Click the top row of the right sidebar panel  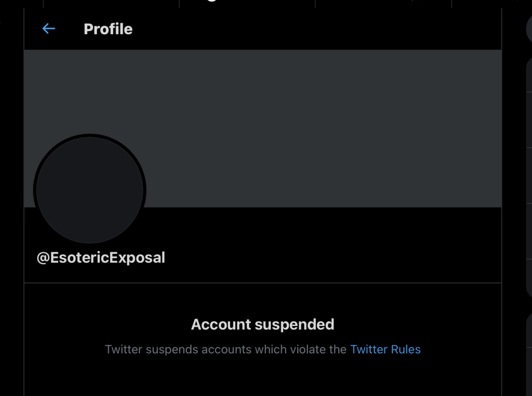(x=529, y=75)
